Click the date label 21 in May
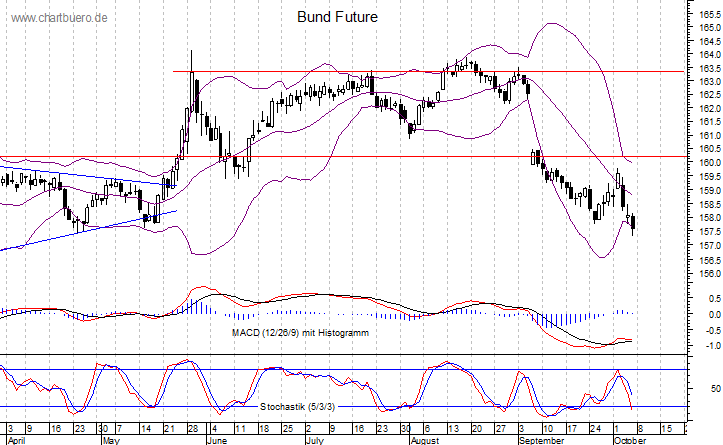This screenshot has width=723, height=445. (169, 429)
